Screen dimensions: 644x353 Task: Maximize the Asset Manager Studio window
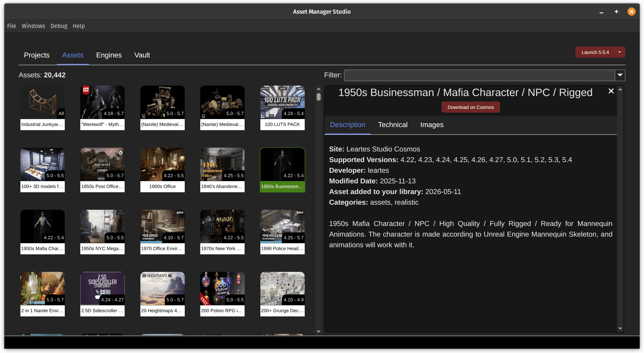tap(616, 12)
